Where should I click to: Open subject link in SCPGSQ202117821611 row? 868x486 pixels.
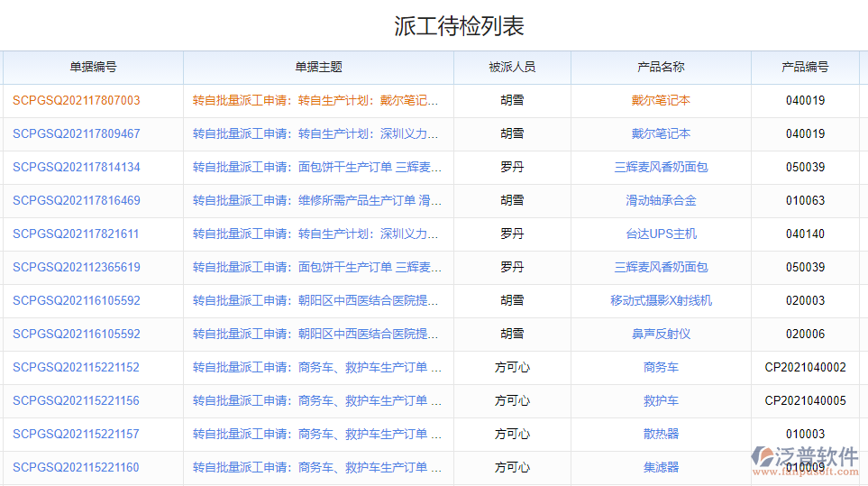point(315,234)
